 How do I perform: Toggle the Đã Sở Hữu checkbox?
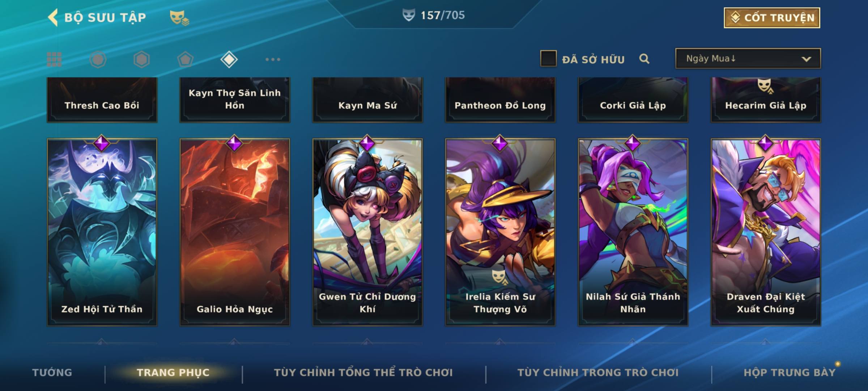coord(548,58)
